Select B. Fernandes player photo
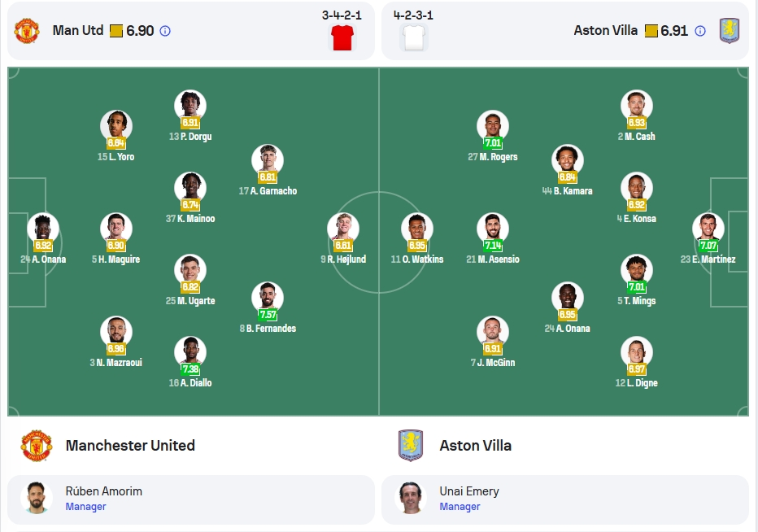This screenshot has width=758, height=532. pos(268,296)
